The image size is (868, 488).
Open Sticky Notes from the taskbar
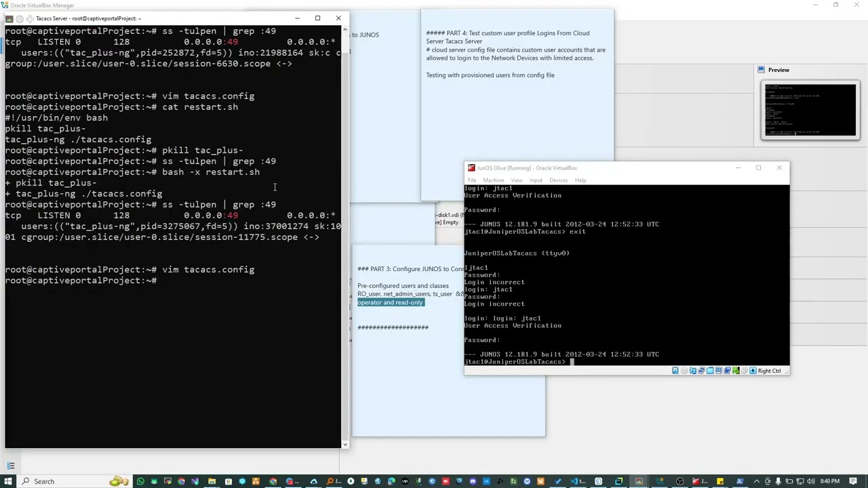[721, 481]
